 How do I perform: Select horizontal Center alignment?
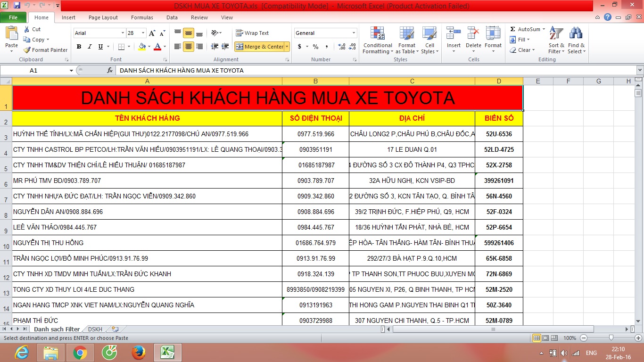point(189,47)
